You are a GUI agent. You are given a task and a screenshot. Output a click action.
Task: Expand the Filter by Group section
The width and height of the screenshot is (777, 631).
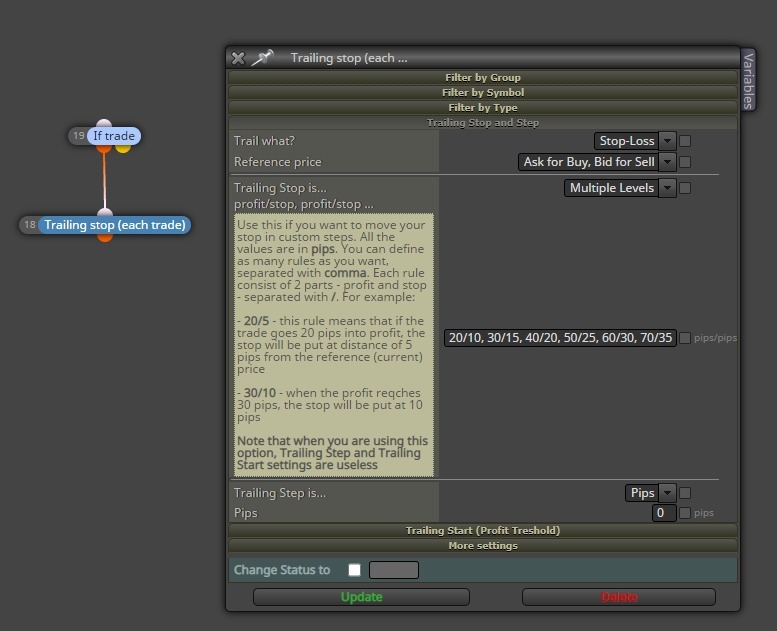click(x=483, y=77)
